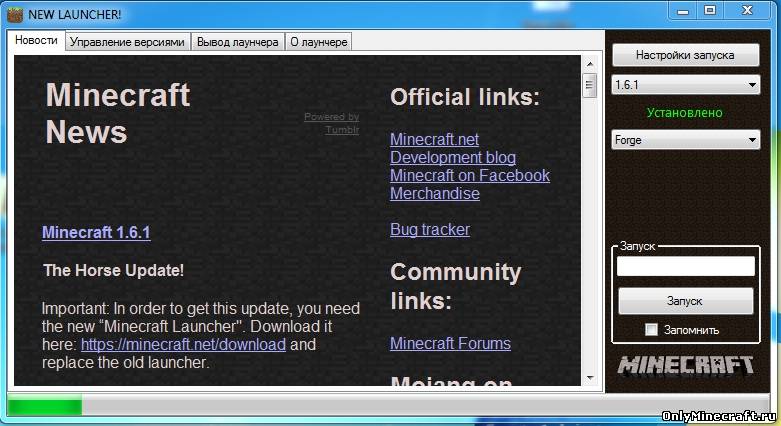
Task: Click the Minecraft grass block title bar icon
Action: (x=15, y=14)
